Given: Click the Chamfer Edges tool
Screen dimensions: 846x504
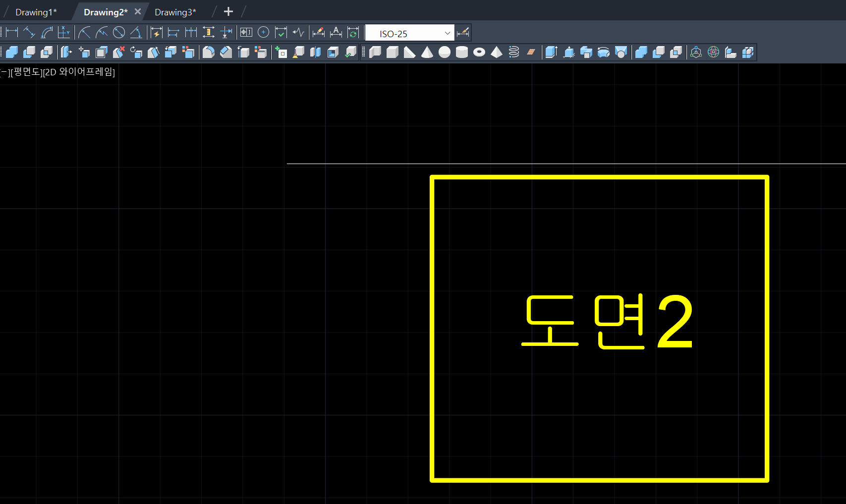Looking at the screenshot, I should 226,52.
